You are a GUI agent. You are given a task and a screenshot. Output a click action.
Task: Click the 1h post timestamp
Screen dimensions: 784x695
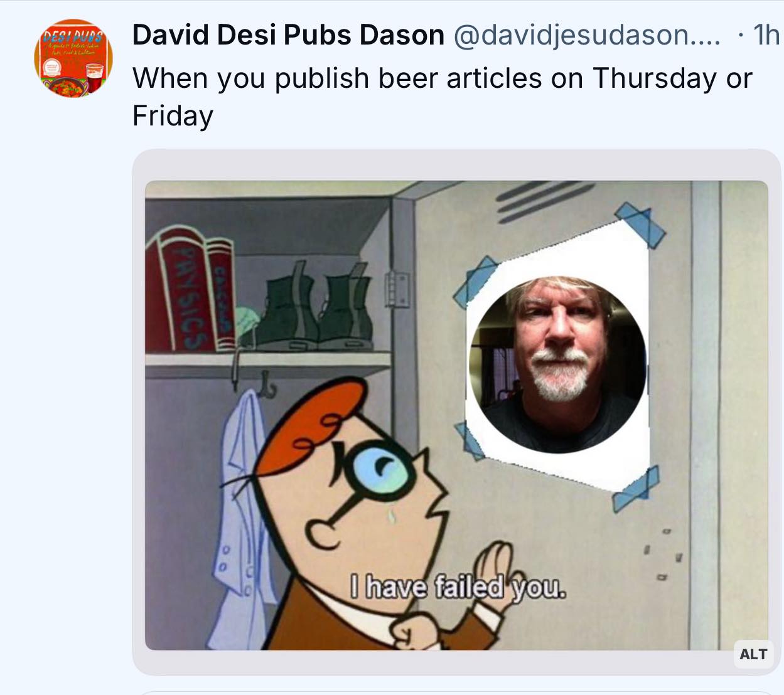pyautogui.click(x=766, y=34)
